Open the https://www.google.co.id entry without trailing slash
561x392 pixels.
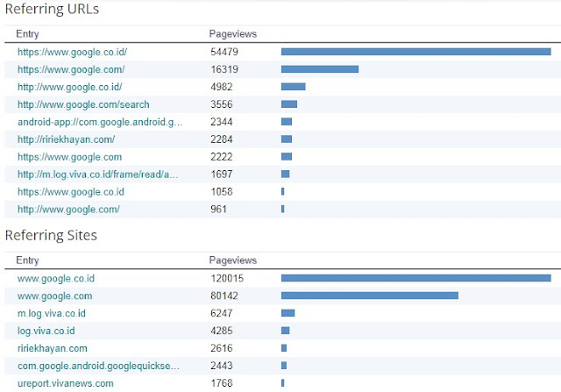click(71, 192)
